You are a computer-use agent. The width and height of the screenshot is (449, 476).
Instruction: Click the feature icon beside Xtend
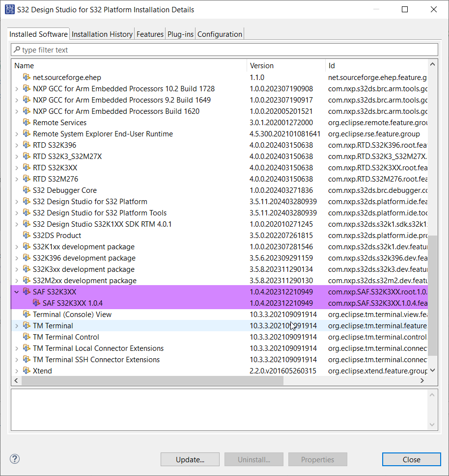(27, 370)
